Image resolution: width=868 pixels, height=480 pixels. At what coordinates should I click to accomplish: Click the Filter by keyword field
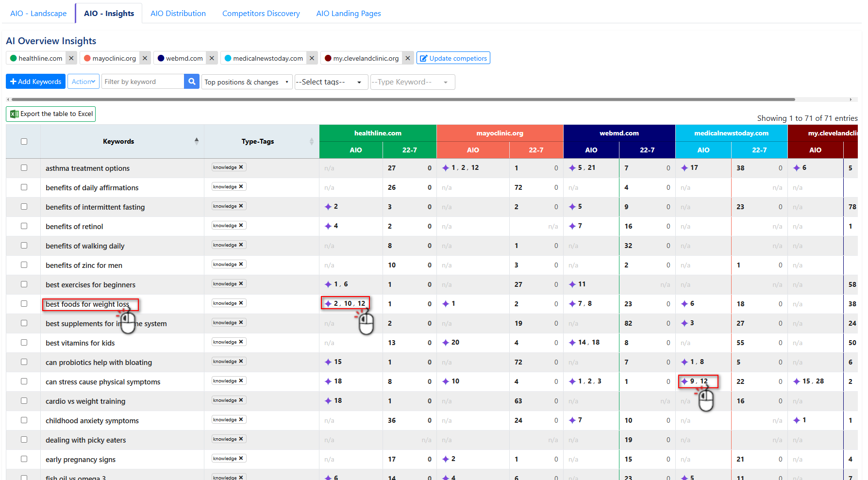pyautogui.click(x=144, y=82)
